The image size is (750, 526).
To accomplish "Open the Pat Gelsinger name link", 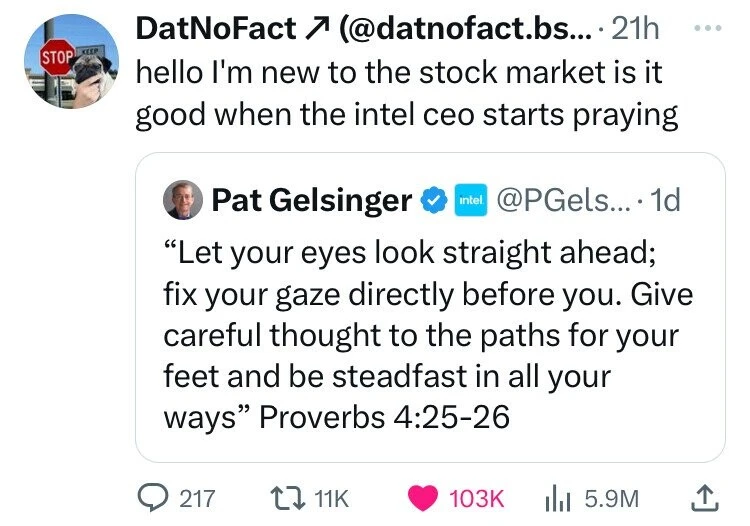I will click(x=310, y=202).
